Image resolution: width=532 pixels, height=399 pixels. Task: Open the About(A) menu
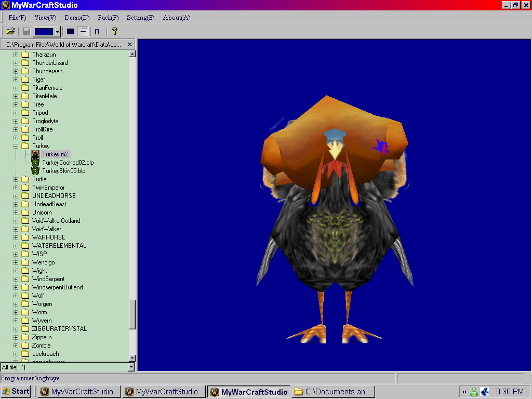[x=177, y=18]
